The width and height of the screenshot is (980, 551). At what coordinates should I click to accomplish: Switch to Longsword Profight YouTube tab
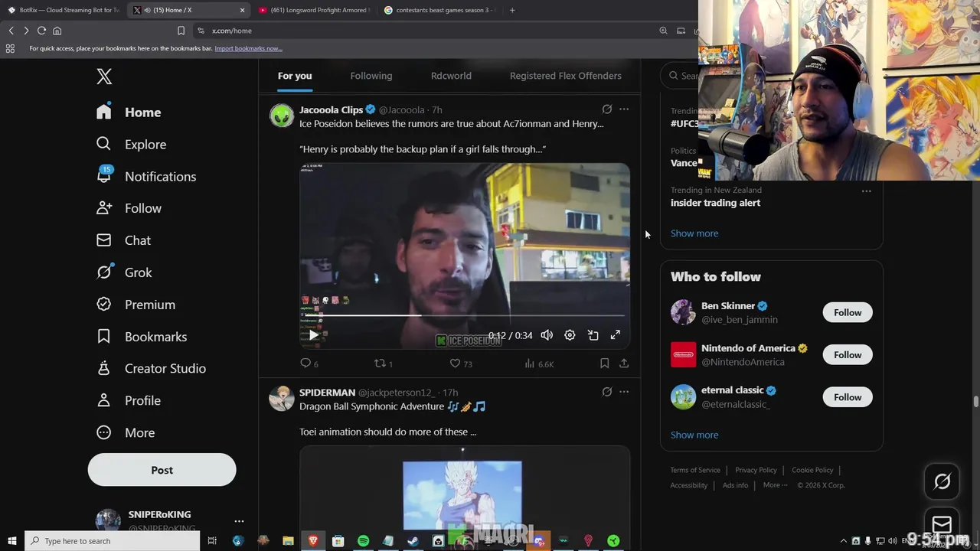point(314,10)
